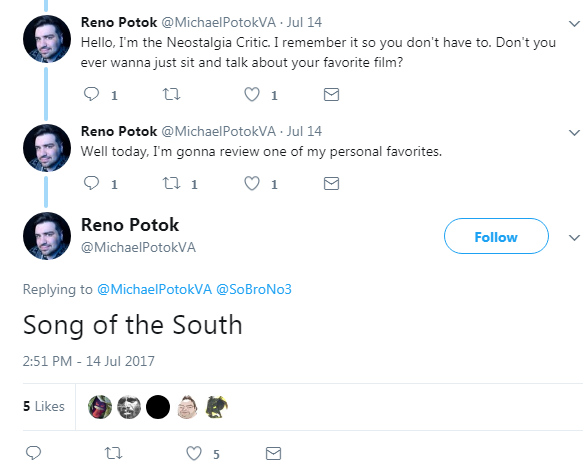
Task: Open the first tweet's chevron menu
Action: coord(574,24)
